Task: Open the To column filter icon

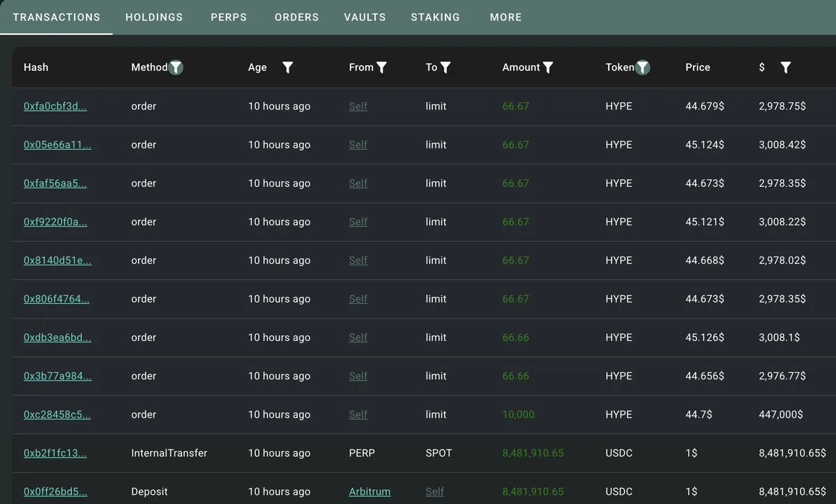Action: point(445,67)
